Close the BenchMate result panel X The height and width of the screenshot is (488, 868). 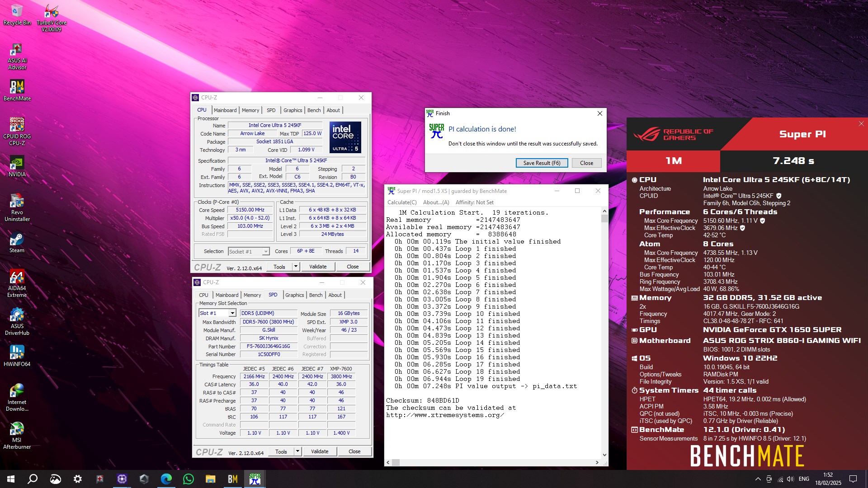861,124
